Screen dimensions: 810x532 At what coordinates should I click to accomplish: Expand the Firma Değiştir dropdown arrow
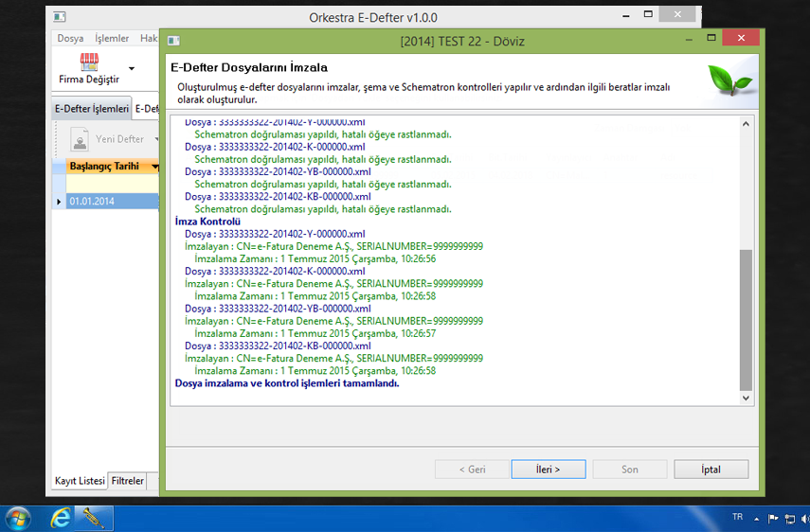tap(132, 69)
